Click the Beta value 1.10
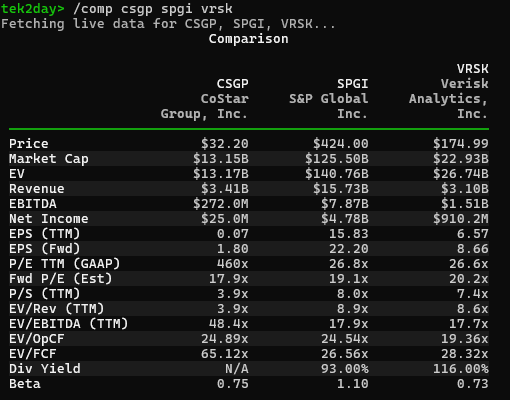The width and height of the screenshot is (510, 400). click(x=352, y=384)
